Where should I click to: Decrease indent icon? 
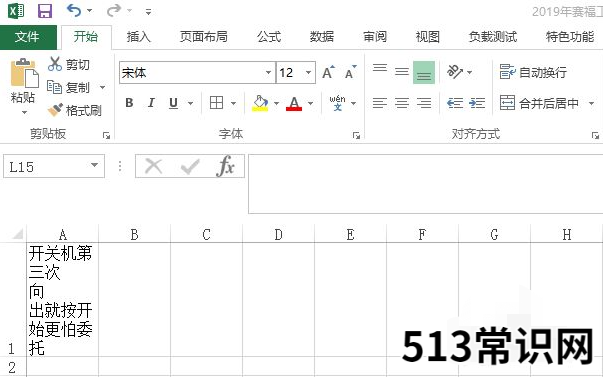(x=455, y=103)
